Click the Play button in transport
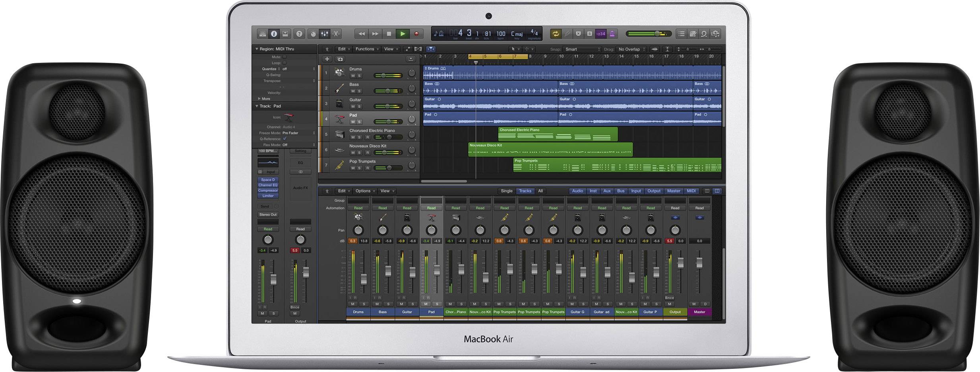The height and width of the screenshot is (372, 980). coord(403,34)
